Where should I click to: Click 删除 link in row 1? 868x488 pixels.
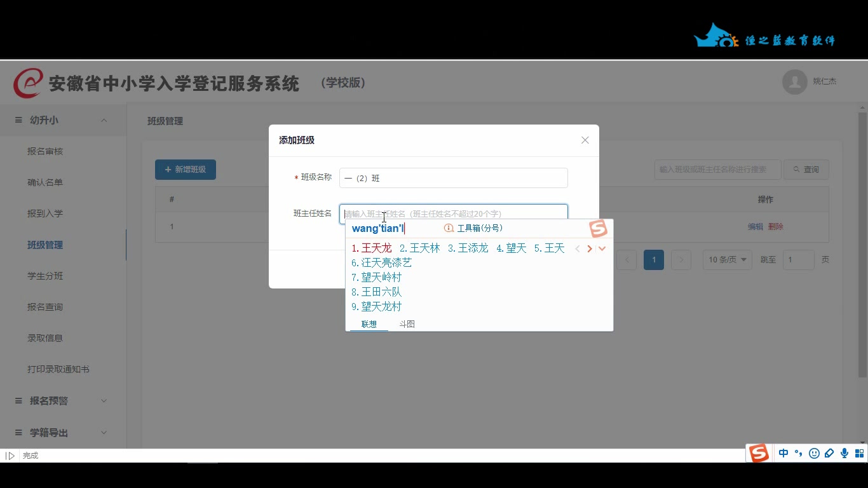pyautogui.click(x=776, y=227)
